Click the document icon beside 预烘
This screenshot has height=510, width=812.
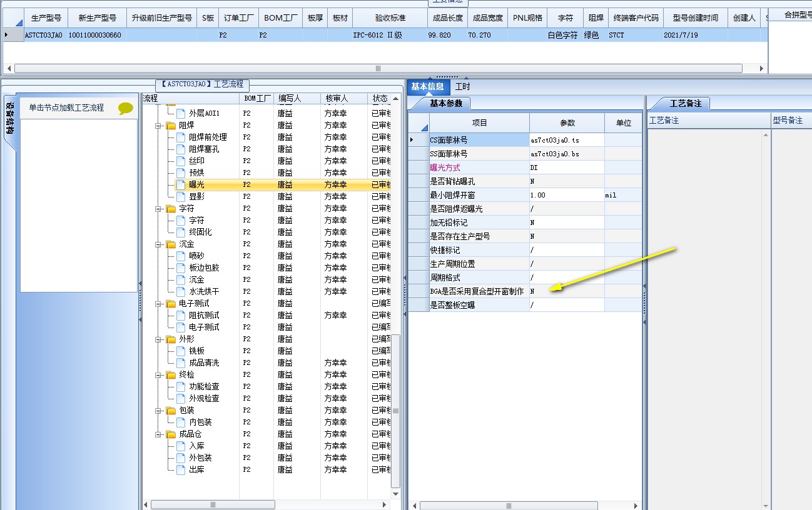[181, 173]
